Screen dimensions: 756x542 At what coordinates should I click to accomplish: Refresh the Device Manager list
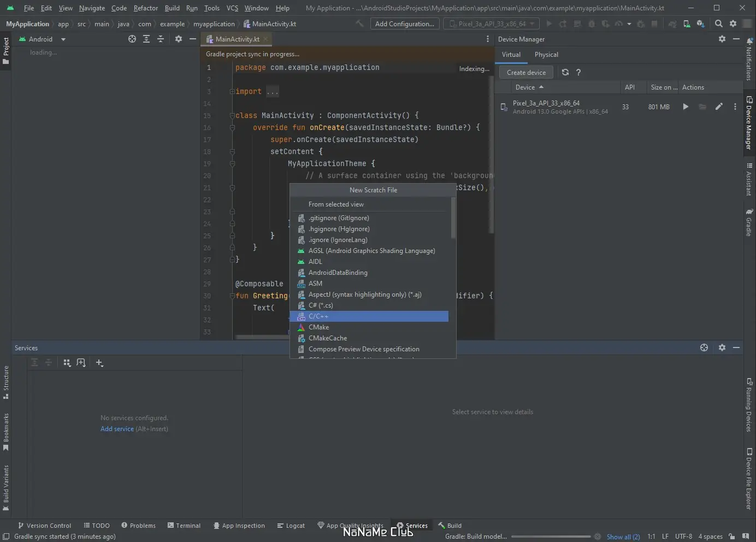(x=565, y=72)
